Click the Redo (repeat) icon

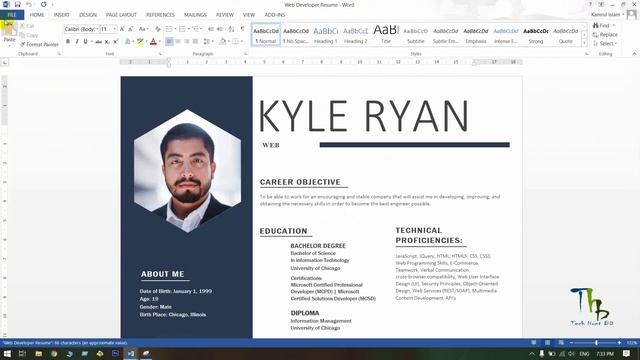(x=43, y=4)
